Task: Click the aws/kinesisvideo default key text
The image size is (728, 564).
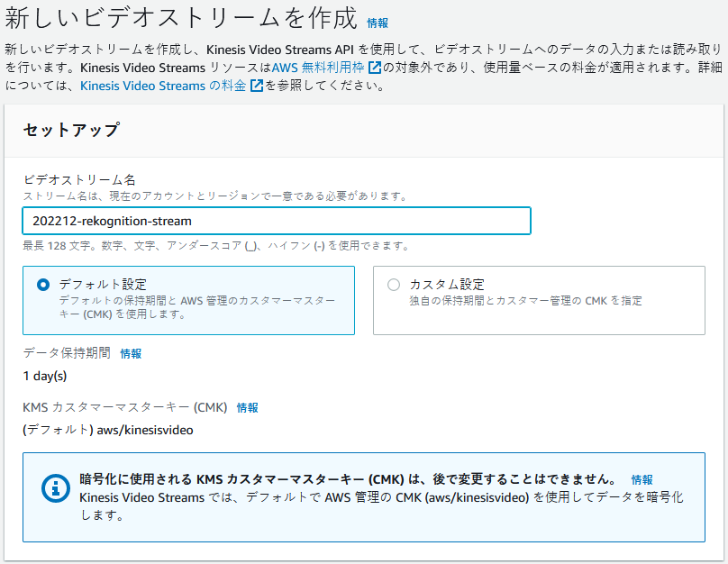Action: click(108, 430)
